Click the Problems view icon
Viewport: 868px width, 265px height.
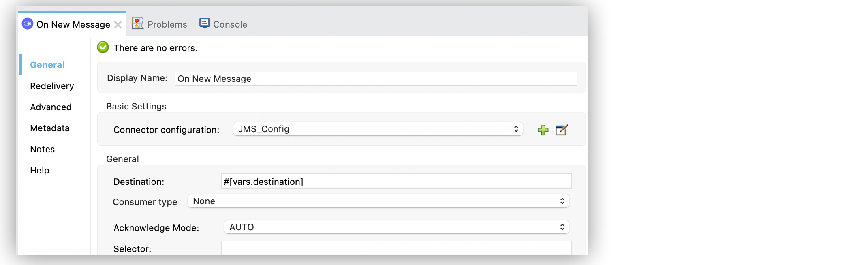point(138,23)
